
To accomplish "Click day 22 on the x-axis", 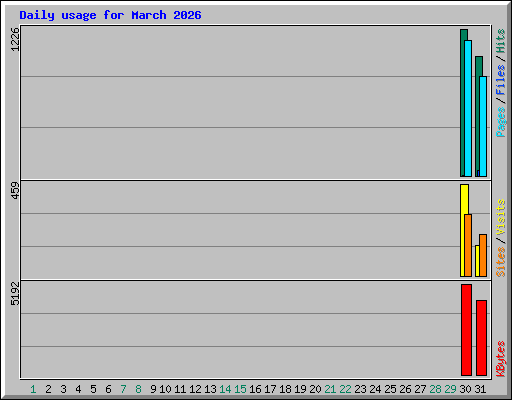I will coord(345,389).
